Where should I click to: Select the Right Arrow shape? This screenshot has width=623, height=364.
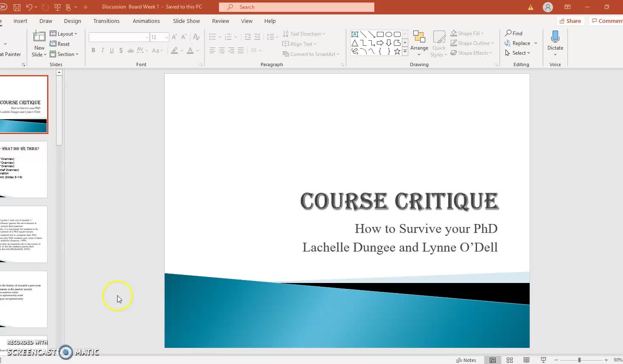pyautogui.click(x=380, y=43)
